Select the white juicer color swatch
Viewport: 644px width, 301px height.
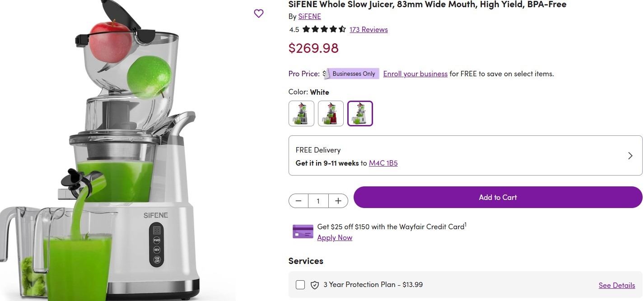tap(360, 113)
